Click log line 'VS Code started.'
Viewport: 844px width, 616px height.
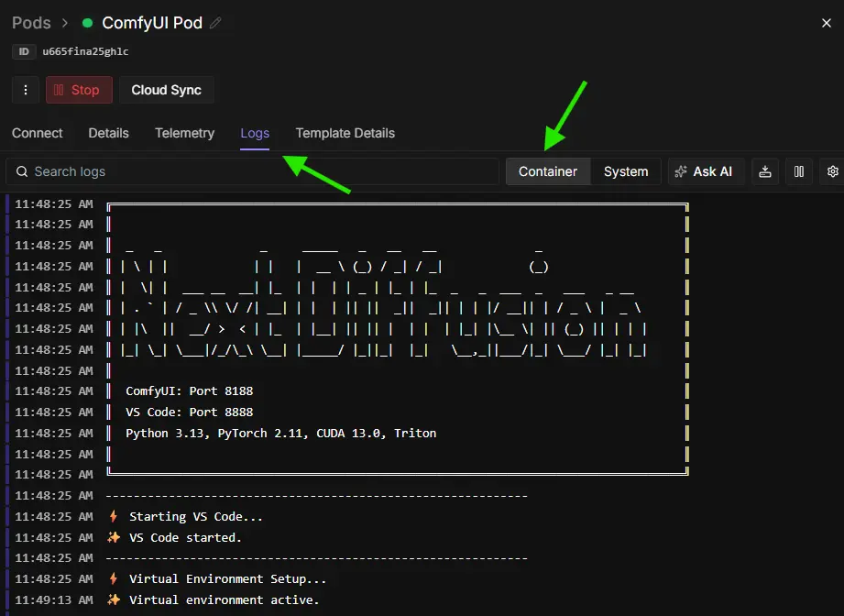pos(186,537)
